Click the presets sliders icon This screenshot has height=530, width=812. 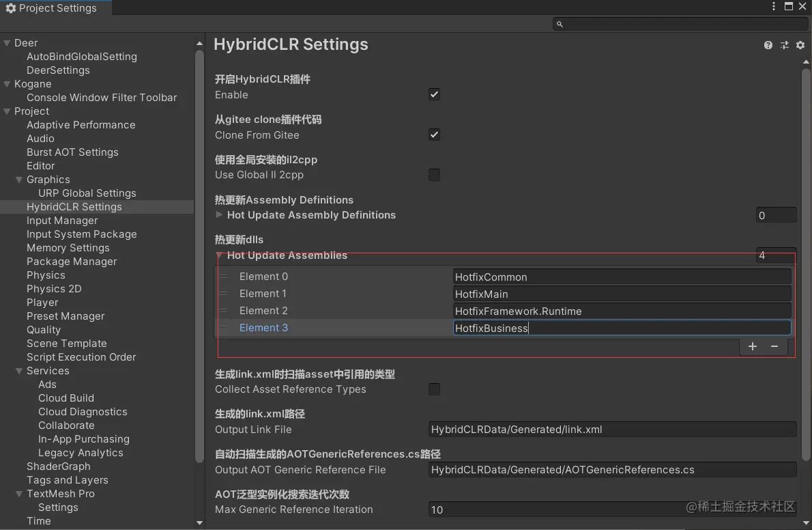pyautogui.click(x=785, y=45)
